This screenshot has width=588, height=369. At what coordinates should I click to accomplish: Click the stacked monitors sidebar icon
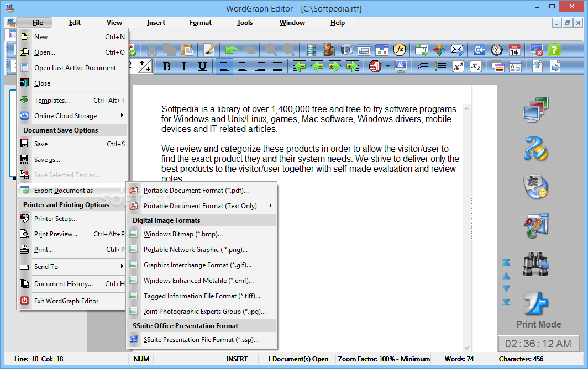point(536,109)
